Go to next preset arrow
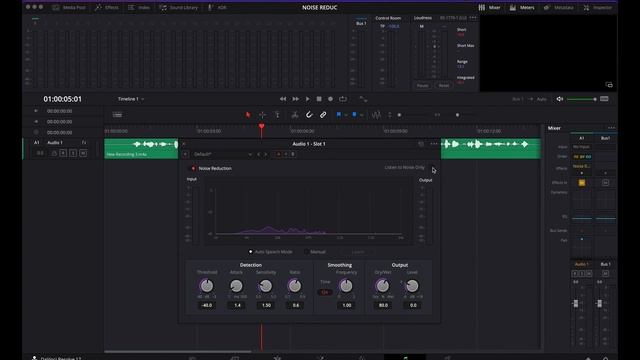Image resolution: width=640 pixels, height=360 pixels. coord(266,154)
